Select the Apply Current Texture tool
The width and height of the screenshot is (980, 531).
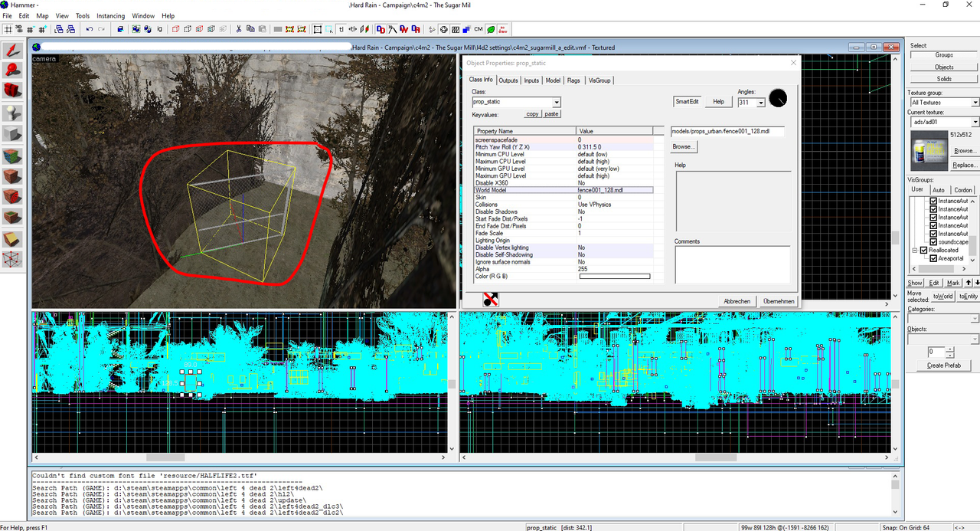click(12, 175)
